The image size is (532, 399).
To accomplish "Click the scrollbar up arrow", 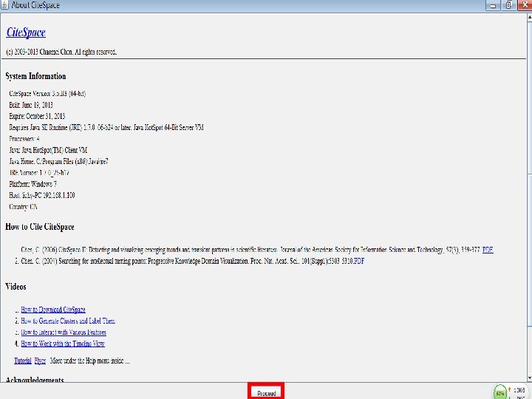I will [x=530, y=16].
